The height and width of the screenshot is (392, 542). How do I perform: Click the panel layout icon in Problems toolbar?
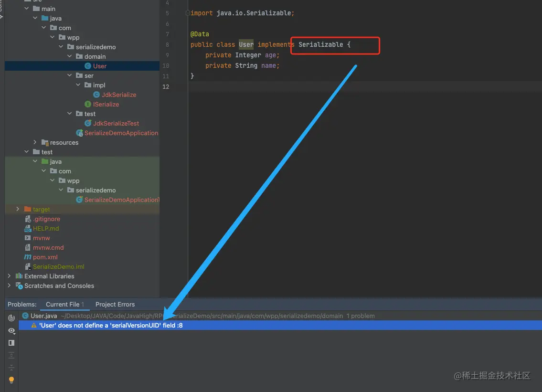[11, 343]
